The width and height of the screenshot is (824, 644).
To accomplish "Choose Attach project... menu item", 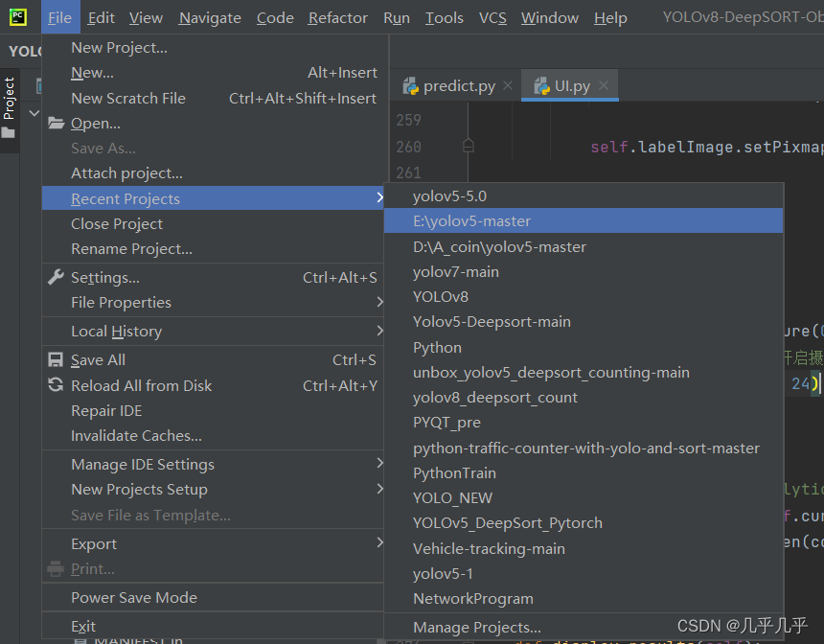I will [213, 172].
